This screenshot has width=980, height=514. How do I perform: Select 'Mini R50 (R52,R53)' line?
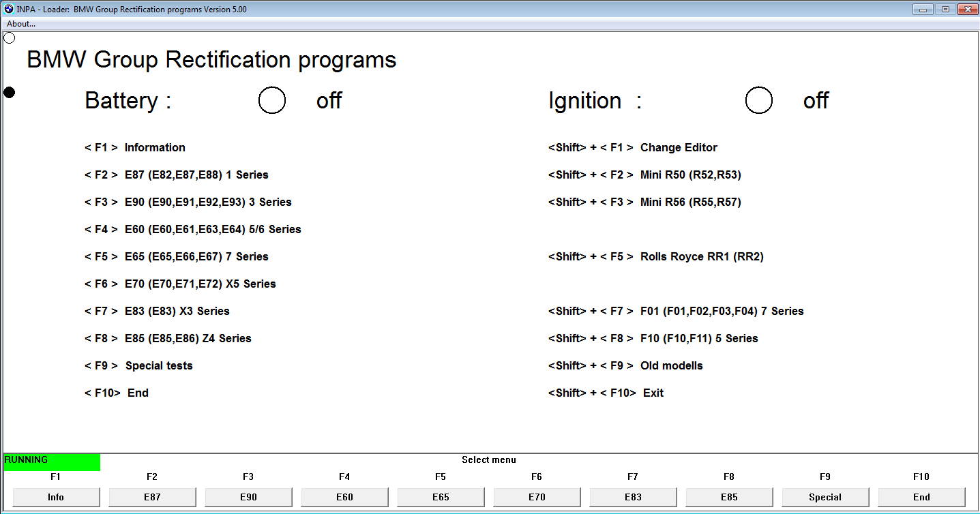click(644, 175)
